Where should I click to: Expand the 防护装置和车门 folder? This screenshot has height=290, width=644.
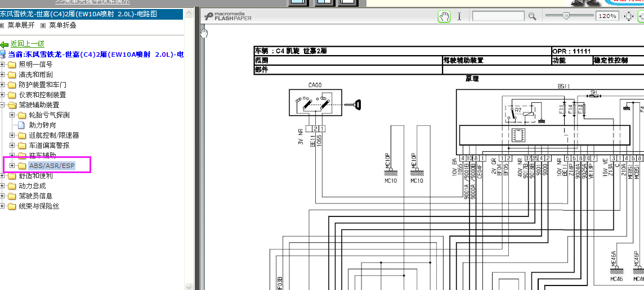[2, 84]
